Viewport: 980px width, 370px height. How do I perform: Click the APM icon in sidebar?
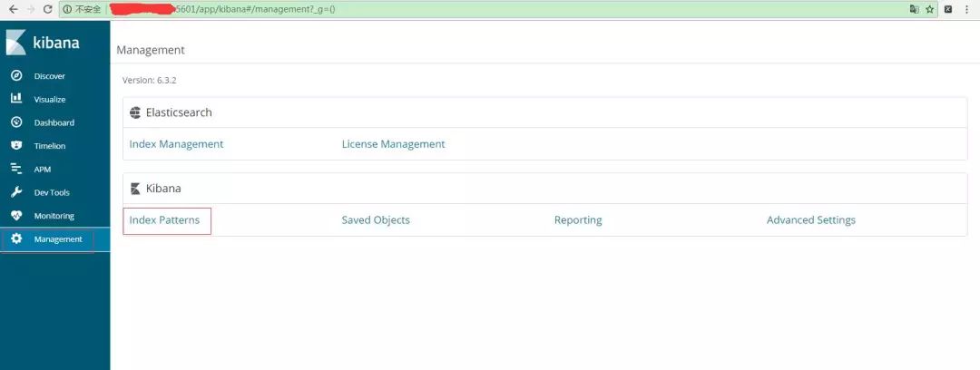[x=17, y=169]
